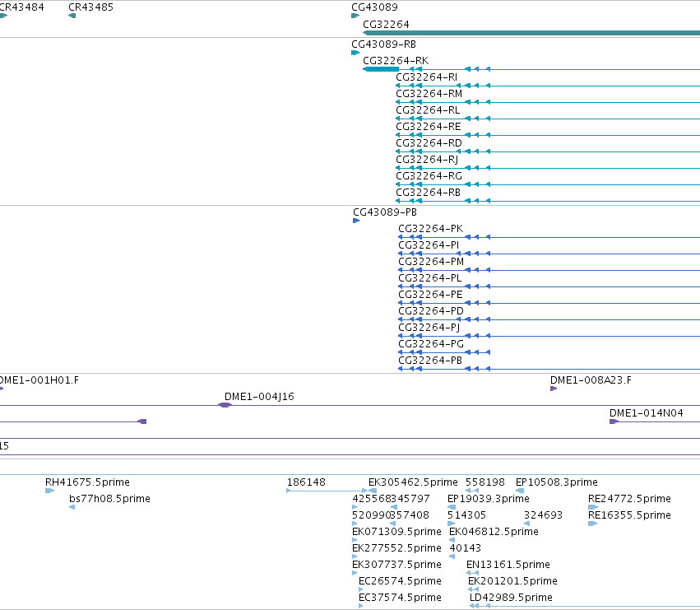The image size is (700, 610).
Task: Click the RE24772.5prime blue arrow glyph
Action: click(593, 507)
